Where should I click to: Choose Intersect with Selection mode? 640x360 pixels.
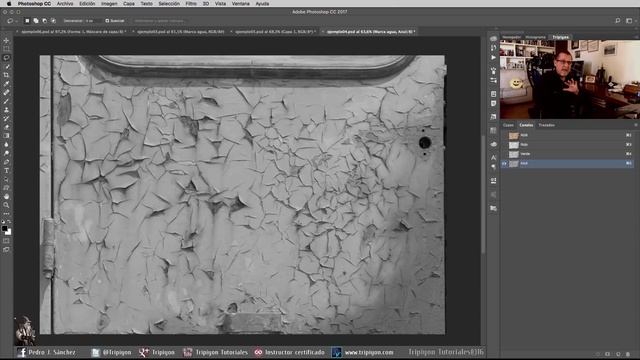53,20
